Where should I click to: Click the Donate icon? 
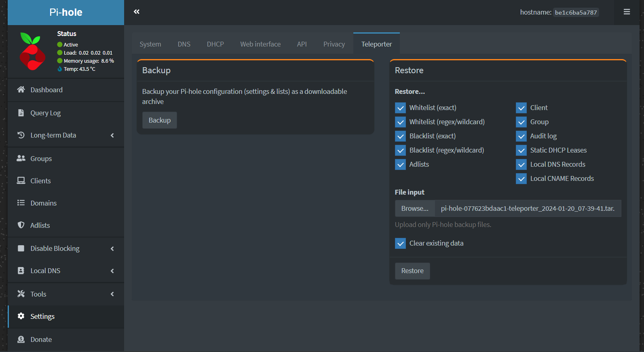coord(21,339)
